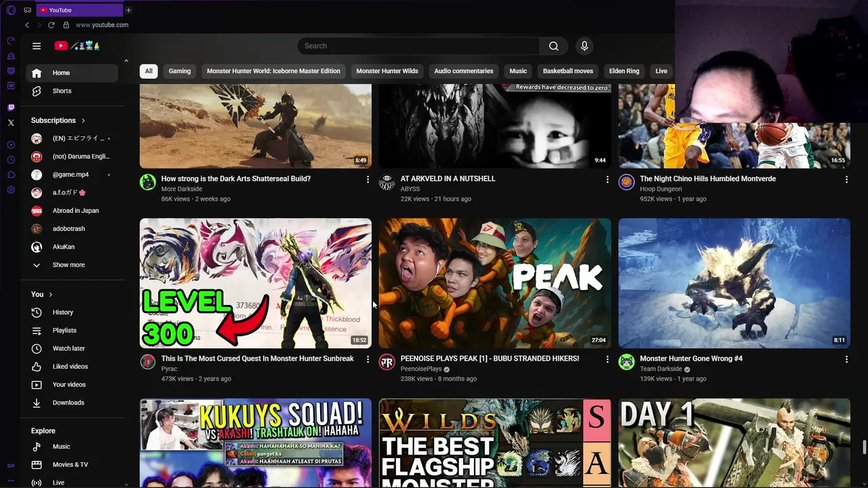The image size is (868, 488).
Task: Open Liked videos
Action: point(72,367)
